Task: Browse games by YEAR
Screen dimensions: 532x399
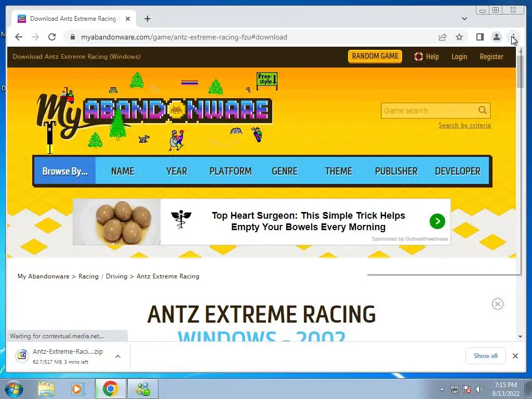Action: pos(177,171)
